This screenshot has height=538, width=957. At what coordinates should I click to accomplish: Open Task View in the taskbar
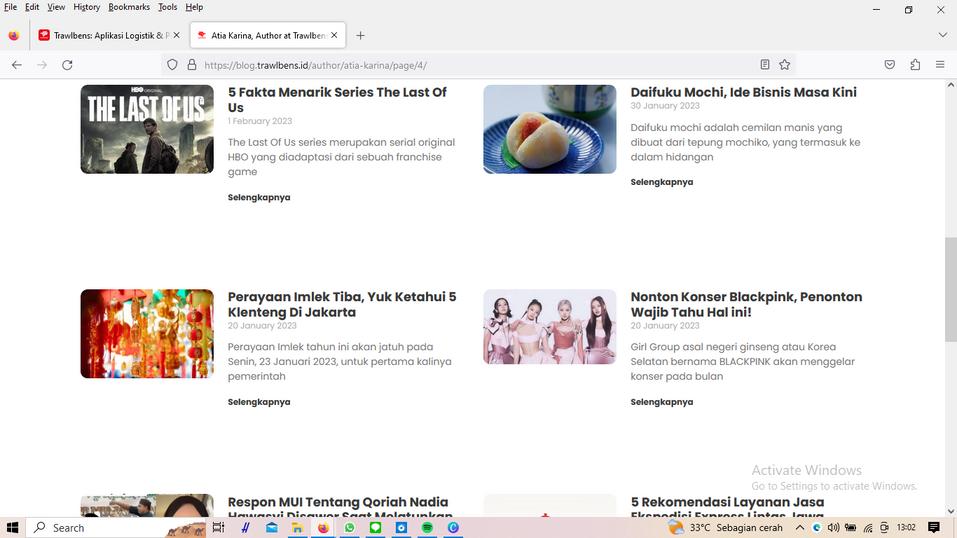(x=218, y=528)
